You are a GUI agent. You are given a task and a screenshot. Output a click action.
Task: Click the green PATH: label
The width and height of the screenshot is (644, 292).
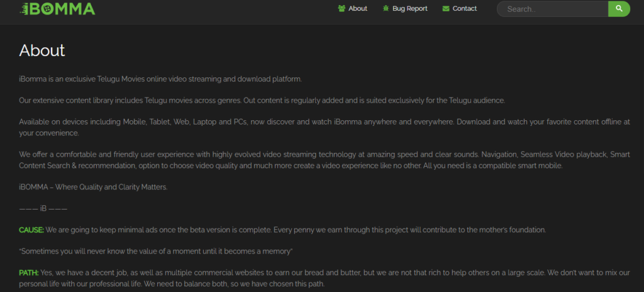[x=29, y=272]
